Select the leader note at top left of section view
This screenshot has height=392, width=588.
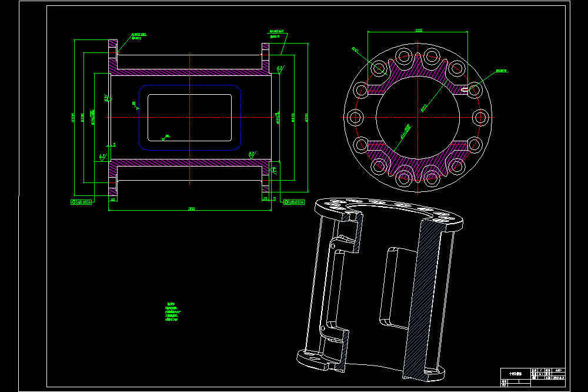pyautogui.click(x=138, y=36)
